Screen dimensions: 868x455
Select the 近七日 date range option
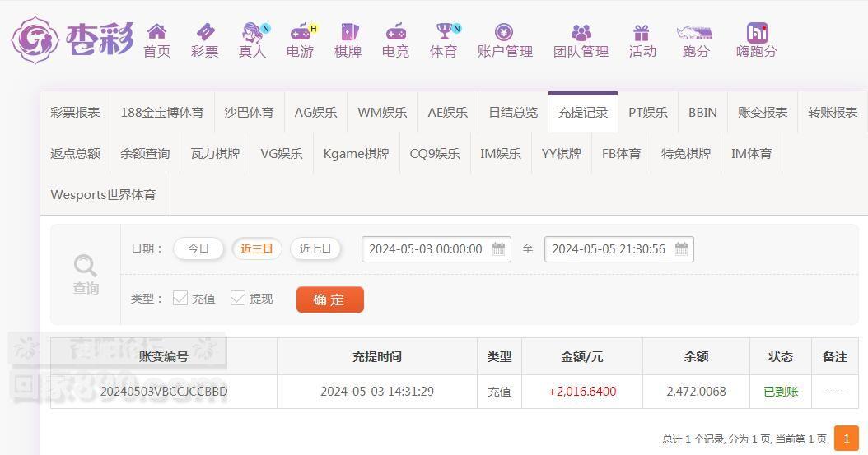tap(315, 248)
